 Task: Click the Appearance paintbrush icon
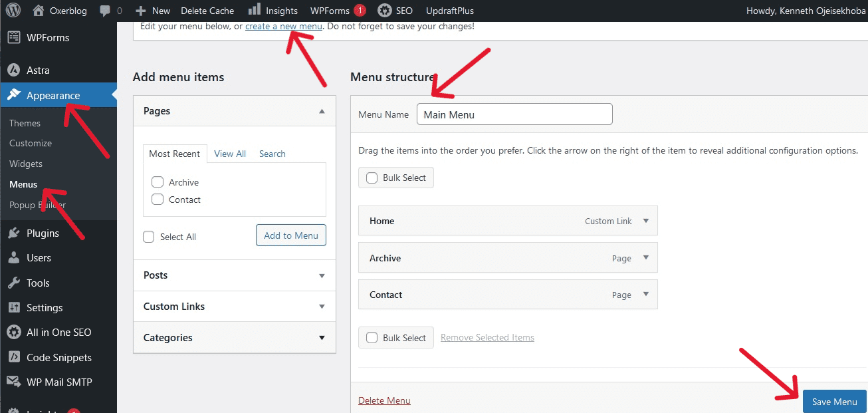13,95
